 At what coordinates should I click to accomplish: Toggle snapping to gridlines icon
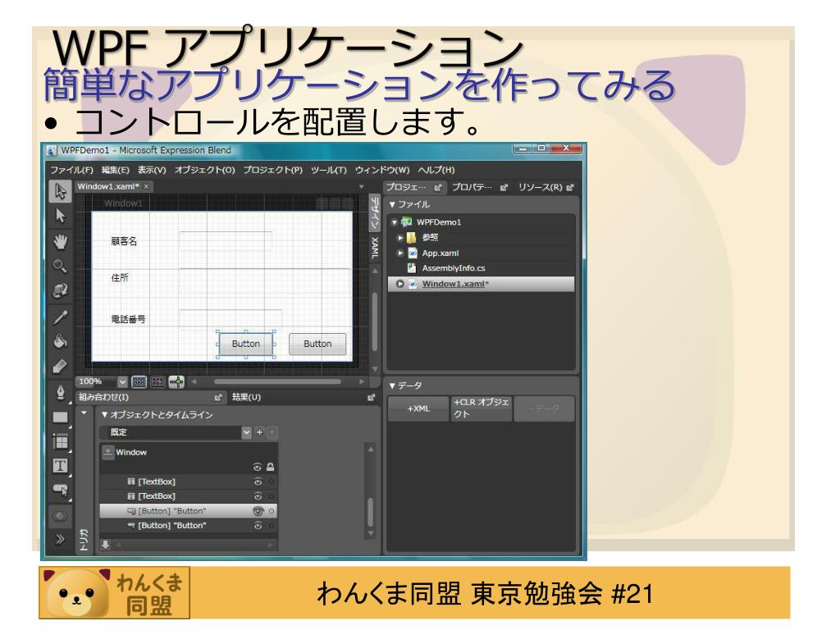(x=157, y=382)
